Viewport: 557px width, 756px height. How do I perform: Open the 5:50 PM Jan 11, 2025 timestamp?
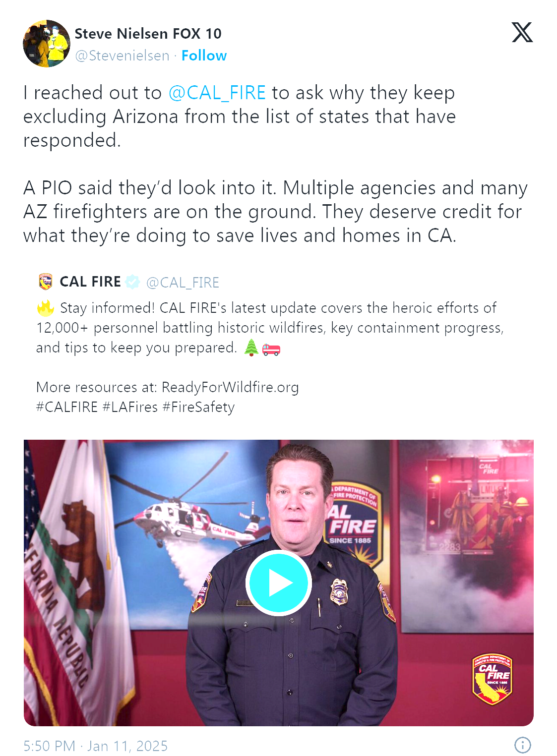coord(96,746)
